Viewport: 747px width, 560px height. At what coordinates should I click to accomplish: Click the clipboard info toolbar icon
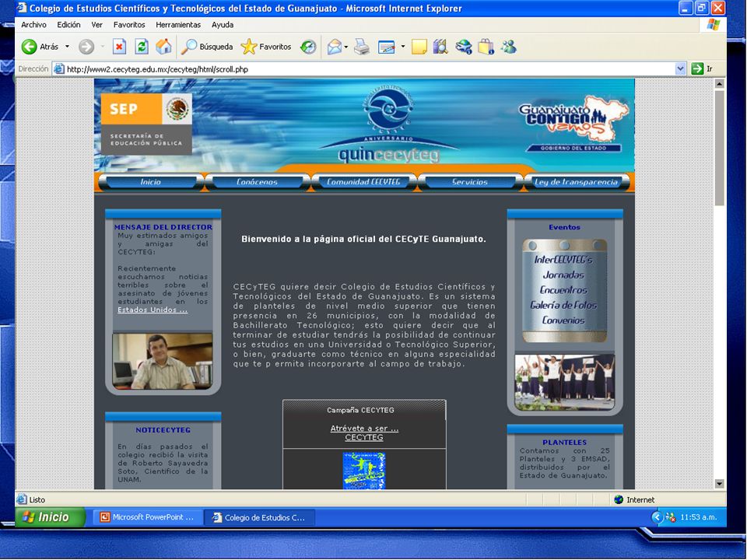coord(486,47)
